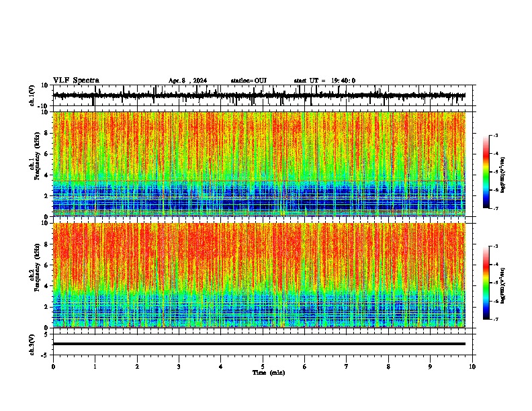Screen dimensions: 532x411
Task: Click time axis tick label '5'
Action: coord(263,367)
